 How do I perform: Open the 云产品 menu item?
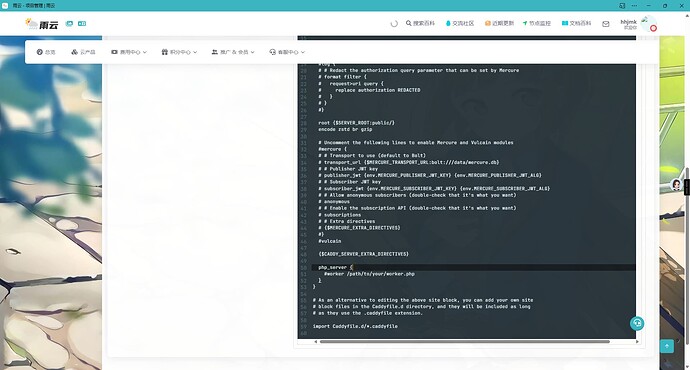pyautogui.click(x=83, y=52)
